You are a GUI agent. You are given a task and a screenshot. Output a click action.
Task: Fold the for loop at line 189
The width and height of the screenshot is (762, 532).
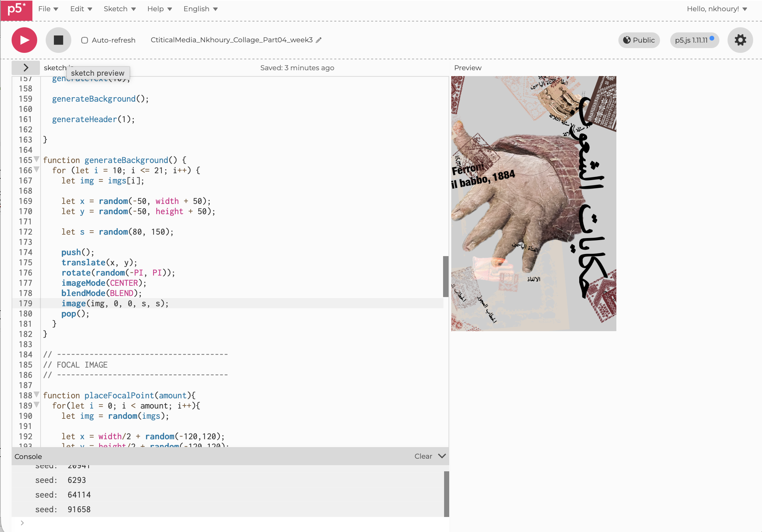[x=37, y=405]
